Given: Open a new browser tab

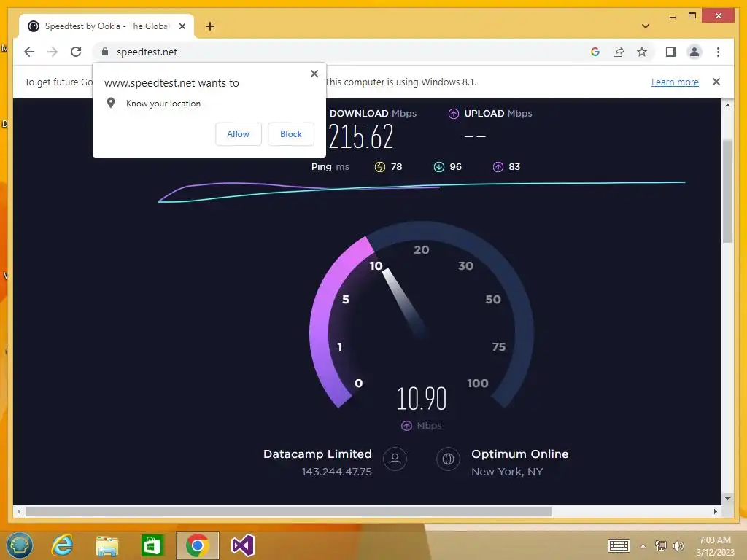Looking at the screenshot, I should click(x=210, y=26).
